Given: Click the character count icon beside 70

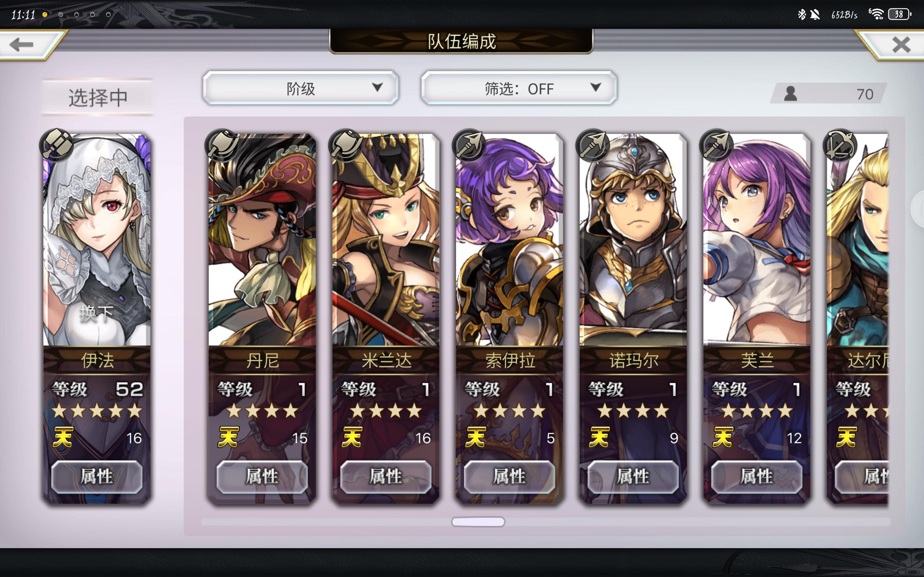Looking at the screenshot, I should pyautogui.click(x=790, y=93).
